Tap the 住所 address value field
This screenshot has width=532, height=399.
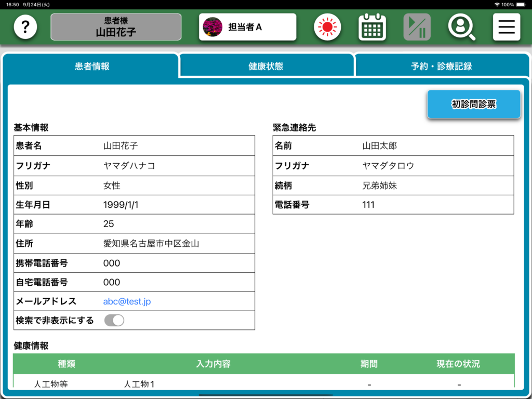[151, 243]
